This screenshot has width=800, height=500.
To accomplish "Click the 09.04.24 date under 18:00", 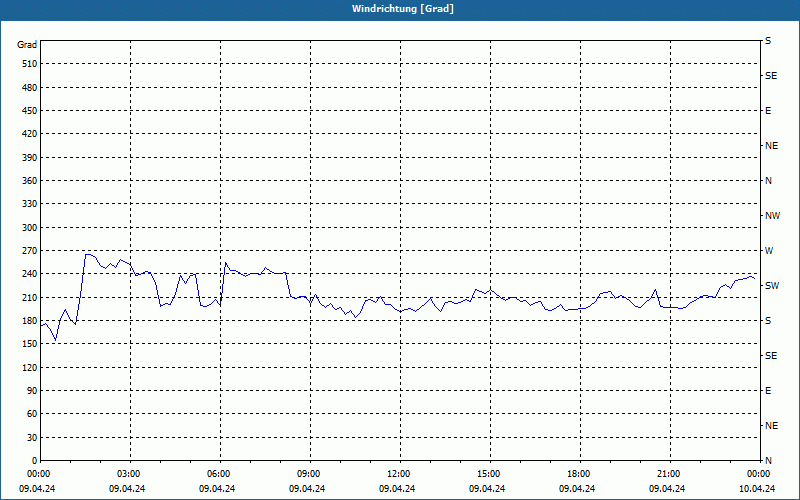I will point(577,488).
